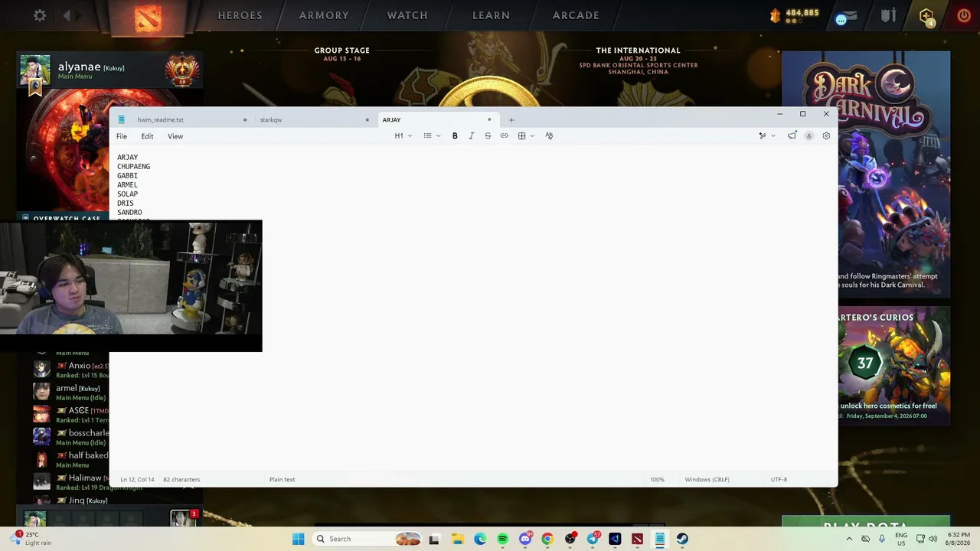Toggle bold formatting in Notepad
The image size is (980, 551).
(x=455, y=136)
